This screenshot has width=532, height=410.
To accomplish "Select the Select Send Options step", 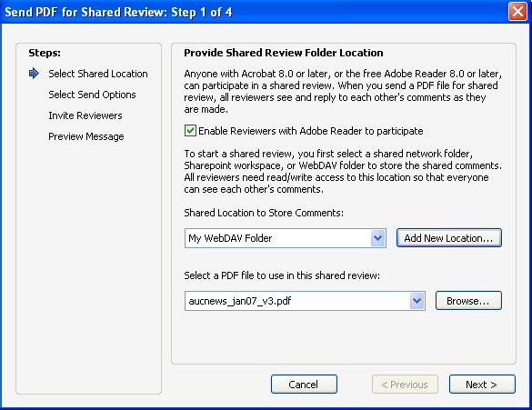I will click(x=92, y=95).
